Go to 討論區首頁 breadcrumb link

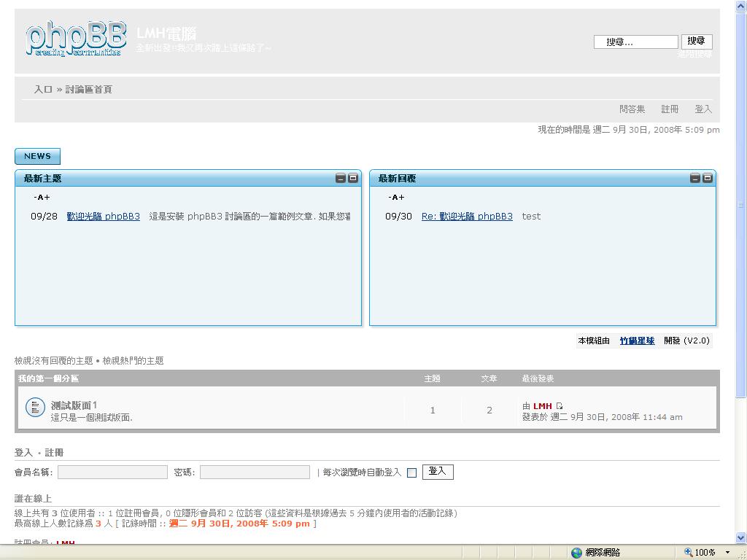[88, 90]
